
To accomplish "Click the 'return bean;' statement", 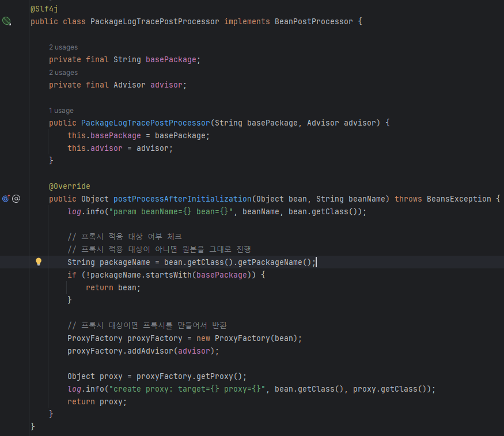I will coord(113,287).
